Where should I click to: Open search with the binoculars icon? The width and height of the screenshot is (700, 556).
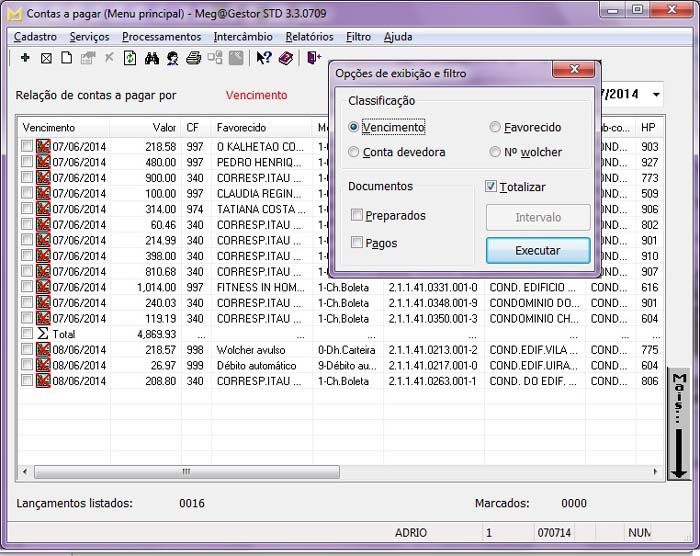[152, 58]
